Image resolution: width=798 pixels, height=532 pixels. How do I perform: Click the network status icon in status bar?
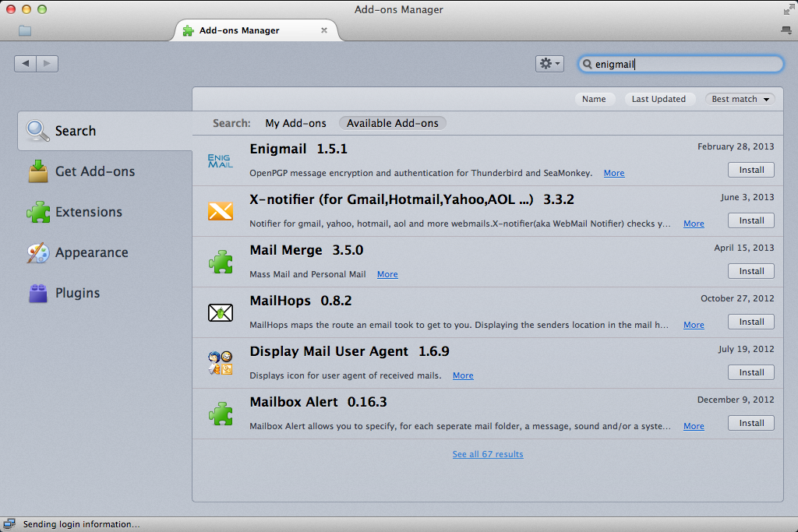(9, 524)
